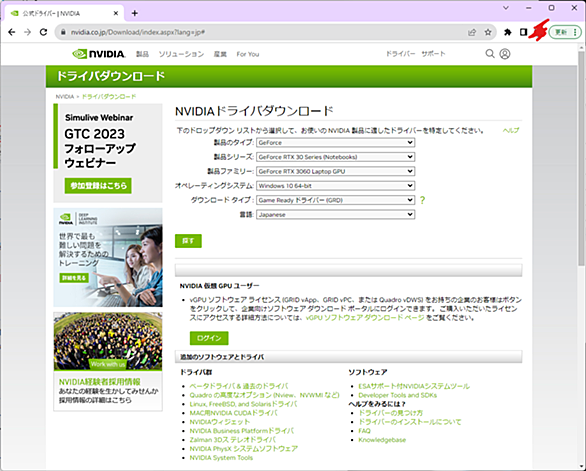Expand the Windows 10 64-bit OS dropdown
Screen dimensions: 586x471
click(x=335, y=186)
